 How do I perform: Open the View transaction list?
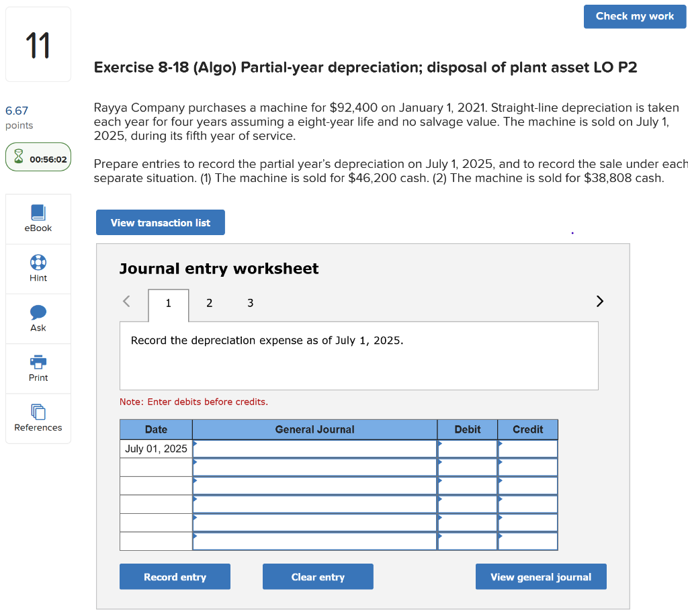pyautogui.click(x=160, y=222)
